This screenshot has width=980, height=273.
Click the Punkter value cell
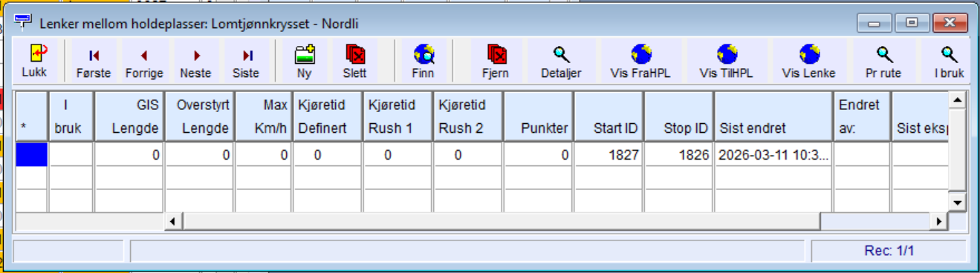click(538, 154)
